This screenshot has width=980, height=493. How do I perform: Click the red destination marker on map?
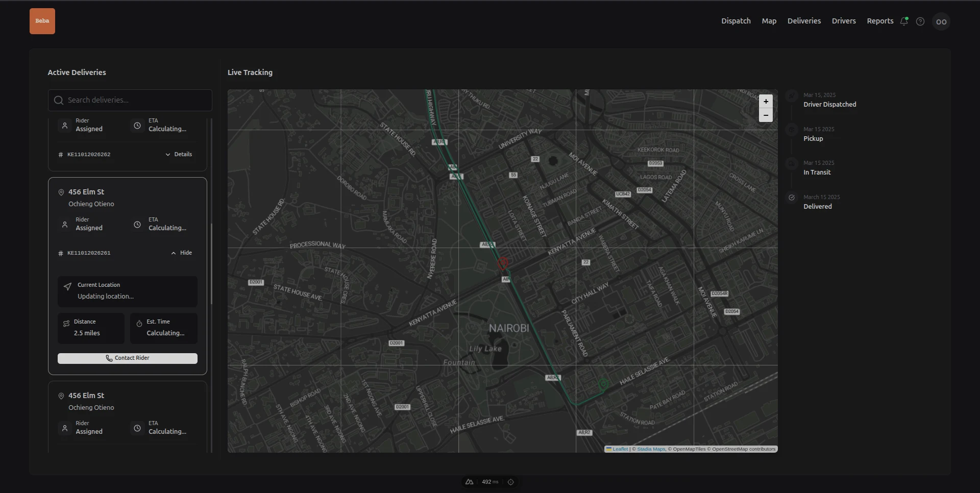(503, 263)
